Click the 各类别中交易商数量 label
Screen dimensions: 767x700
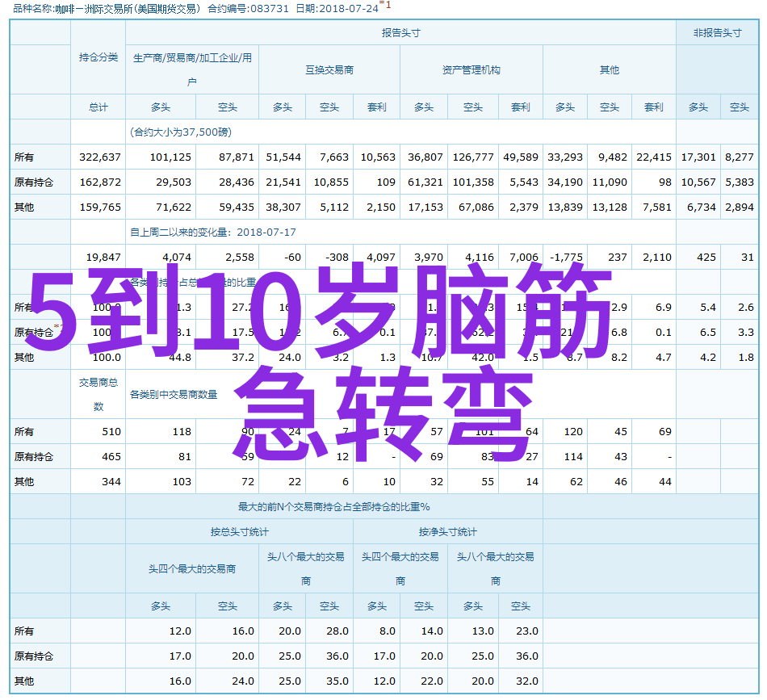click(x=174, y=395)
